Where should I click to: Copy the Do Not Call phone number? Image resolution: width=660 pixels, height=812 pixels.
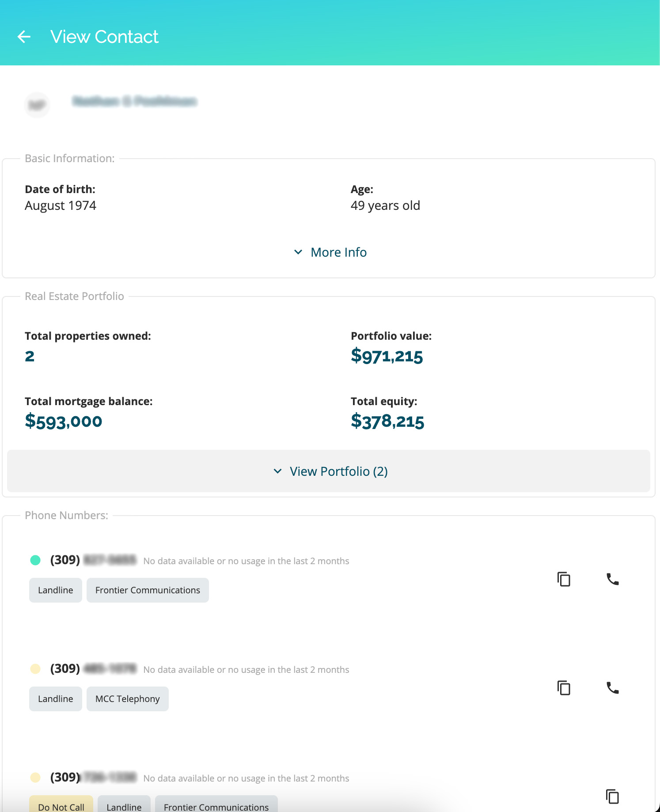coord(612,796)
